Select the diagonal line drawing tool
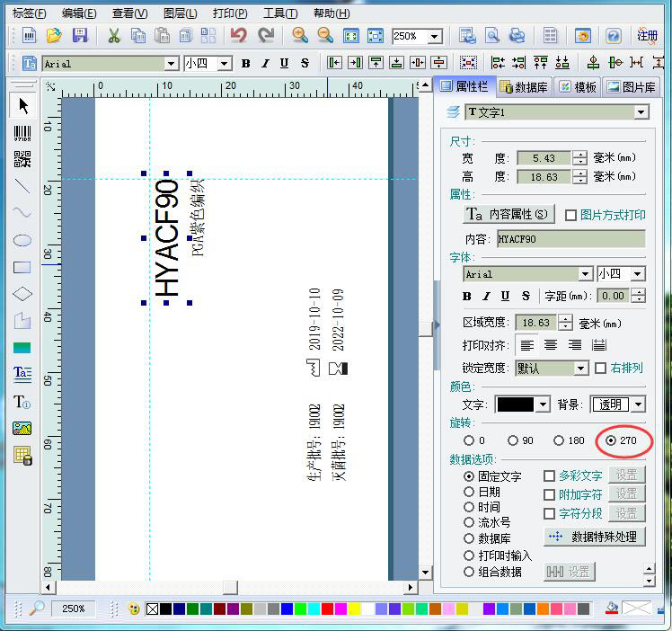 [x=22, y=187]
